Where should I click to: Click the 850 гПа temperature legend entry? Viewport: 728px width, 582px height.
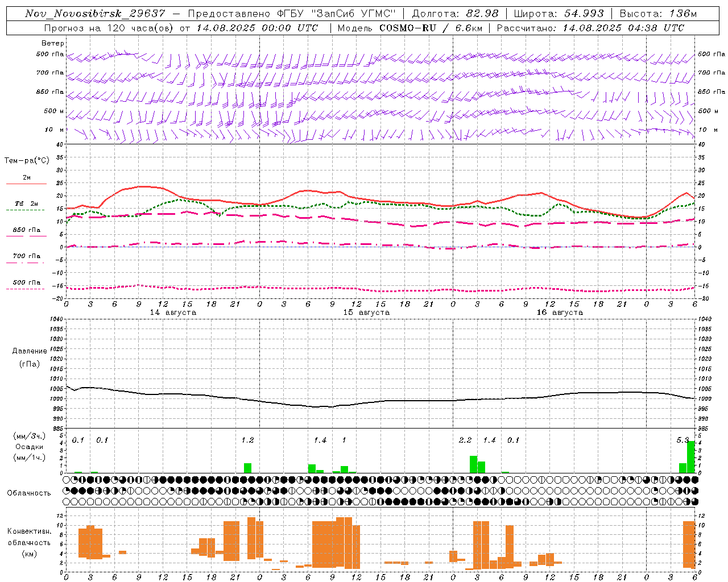pyautogui.click(x=26, y=230)
